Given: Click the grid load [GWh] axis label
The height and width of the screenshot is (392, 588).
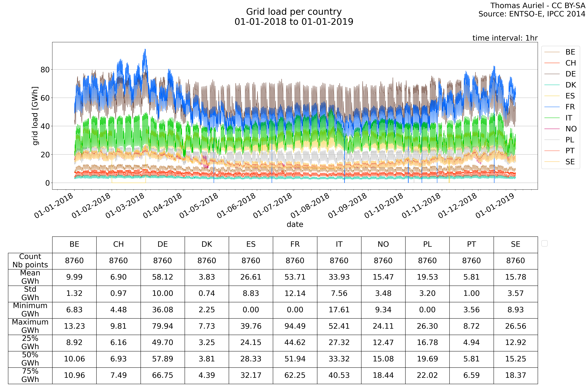Looking at the screenshot, I should point(35,116).
